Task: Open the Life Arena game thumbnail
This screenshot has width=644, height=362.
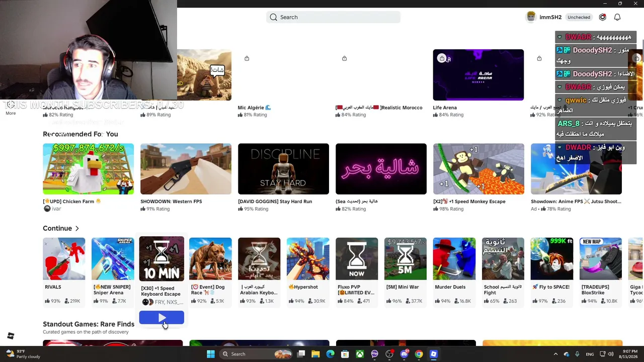Action: pos(478,75)
